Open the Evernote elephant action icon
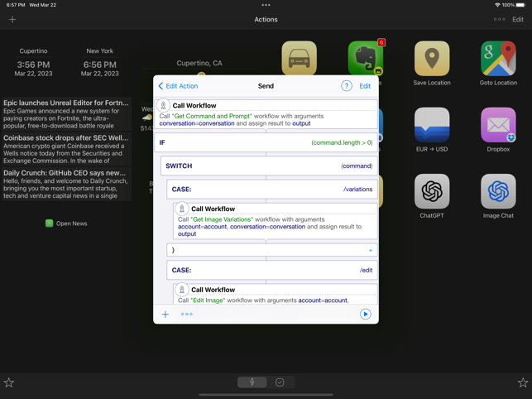 coord(366,58)
